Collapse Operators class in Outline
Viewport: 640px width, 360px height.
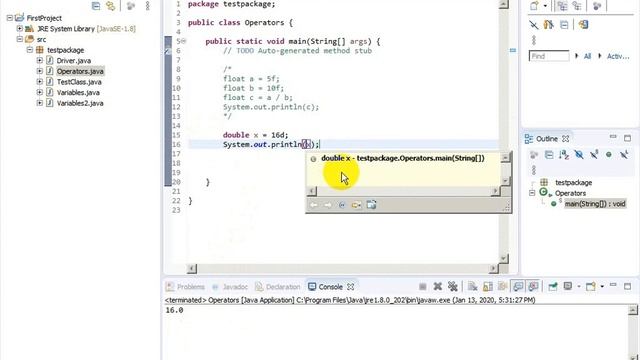point(532,193)
